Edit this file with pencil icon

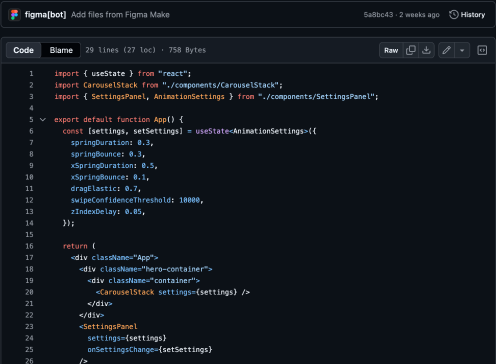(x=446, y=50)
